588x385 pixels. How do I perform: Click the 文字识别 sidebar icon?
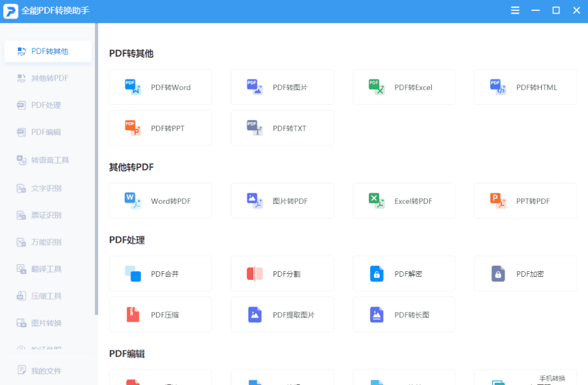[21, 188]
